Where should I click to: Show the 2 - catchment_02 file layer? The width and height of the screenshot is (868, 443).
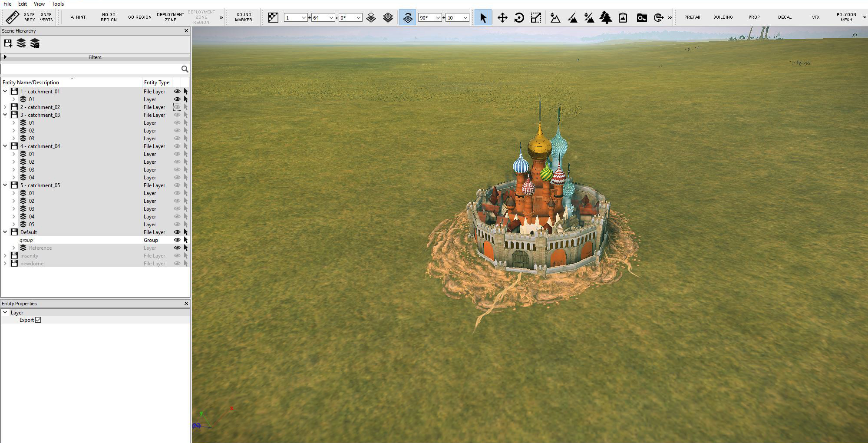coord(177,107)
